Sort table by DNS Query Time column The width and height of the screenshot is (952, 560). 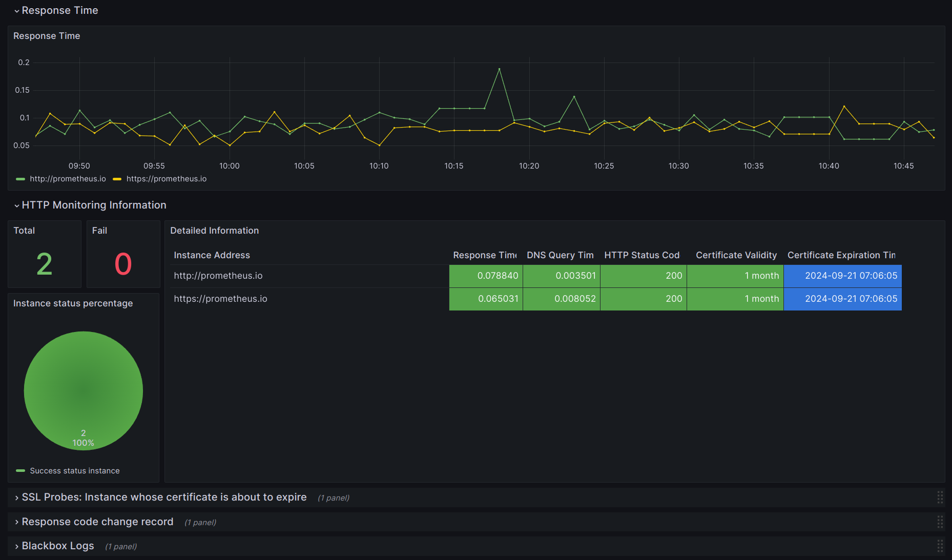[x=560, y=255]
